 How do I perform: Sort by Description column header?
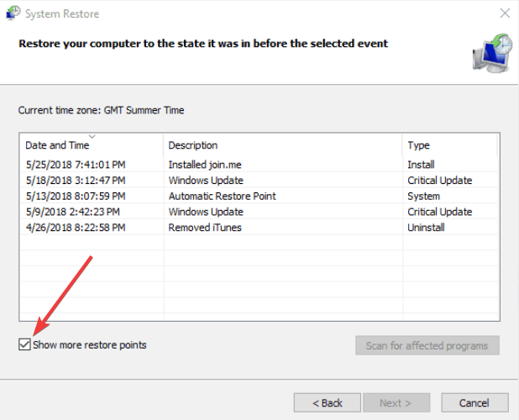click(283, 145)
